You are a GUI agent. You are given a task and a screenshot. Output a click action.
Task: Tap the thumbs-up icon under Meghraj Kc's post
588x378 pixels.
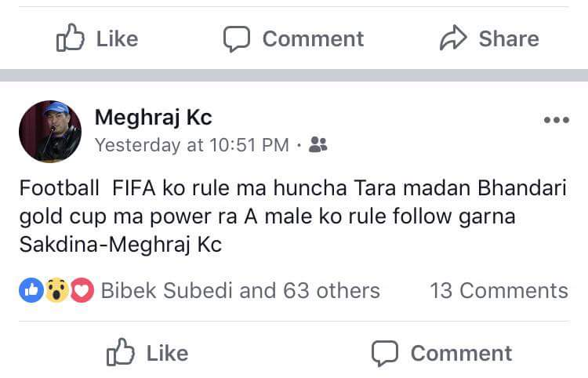[120, 353]
